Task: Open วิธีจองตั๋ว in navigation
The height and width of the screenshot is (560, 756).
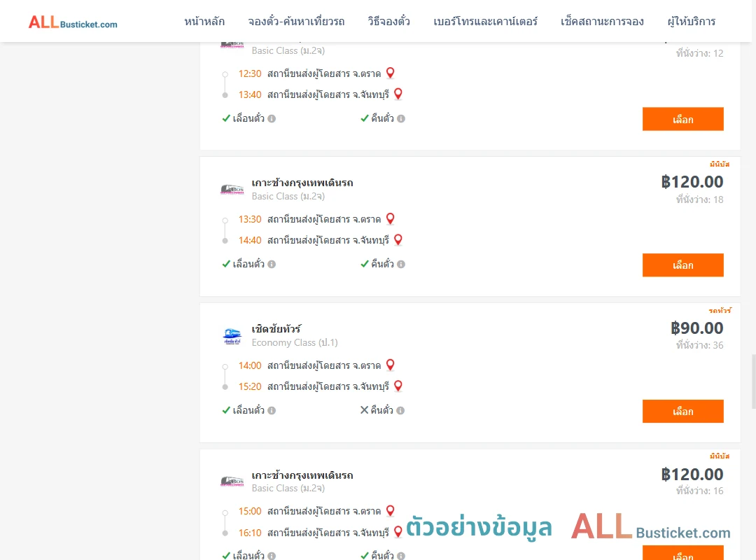Action: [388, 21]
